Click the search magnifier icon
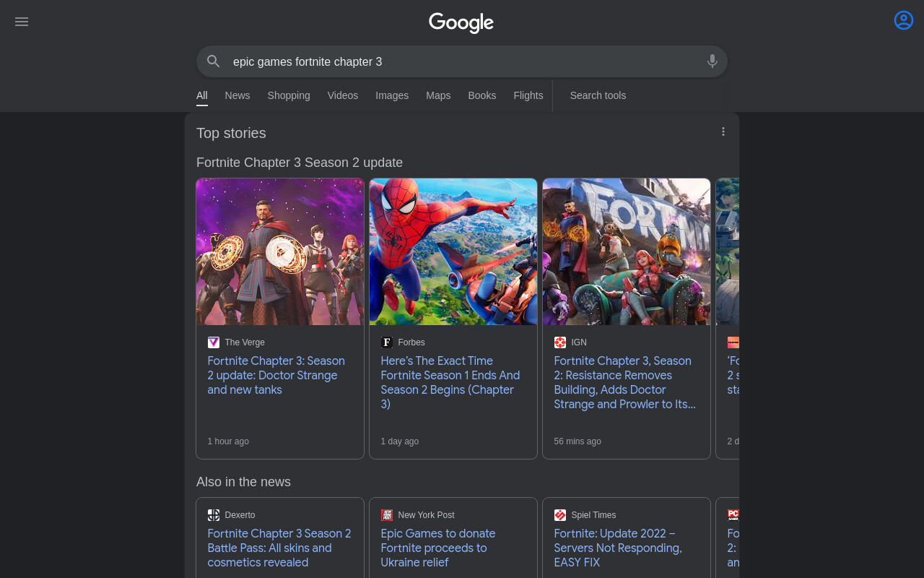The height and width of the screenshot is (578, 924). point(214,61)
